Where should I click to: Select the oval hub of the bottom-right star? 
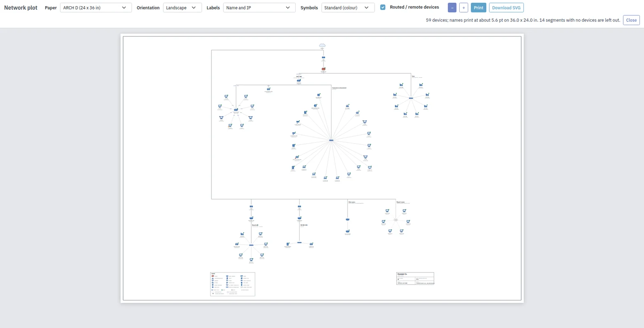pyautogui.click(x=396, y=220)
